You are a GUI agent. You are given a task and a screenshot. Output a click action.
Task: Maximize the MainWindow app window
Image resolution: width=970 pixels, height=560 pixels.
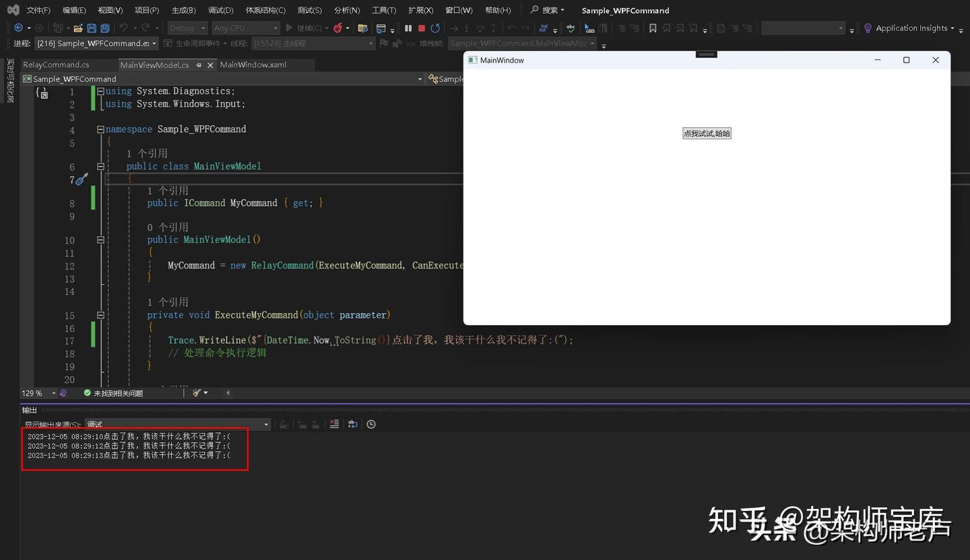(906, 60)
